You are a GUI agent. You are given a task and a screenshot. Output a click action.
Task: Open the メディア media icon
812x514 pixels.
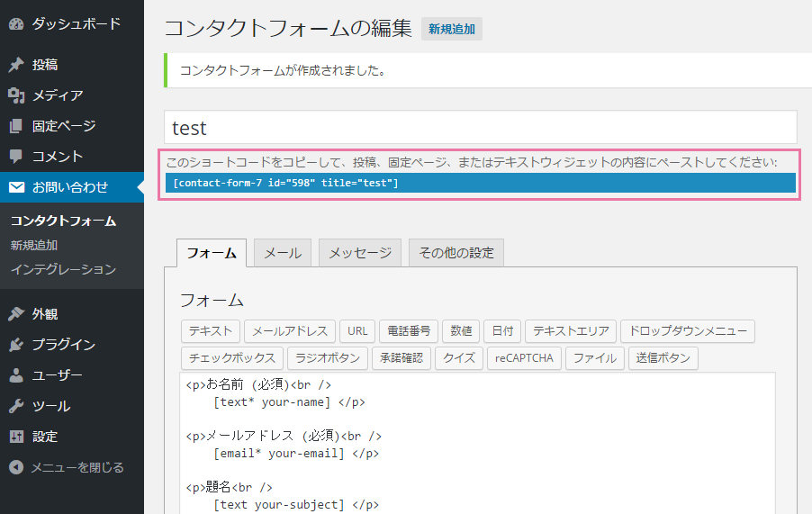16,95
